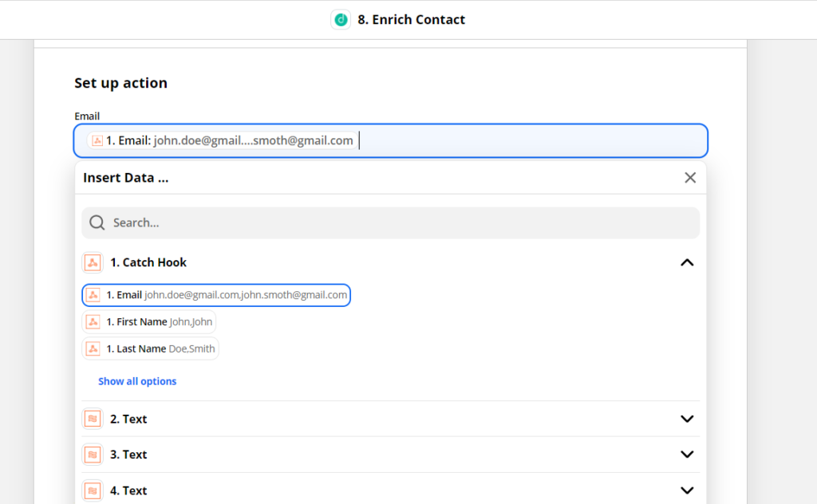The width and height of the screenshot is (817, 504).
Task: Click the Email field label
Action: coord(87,116)
